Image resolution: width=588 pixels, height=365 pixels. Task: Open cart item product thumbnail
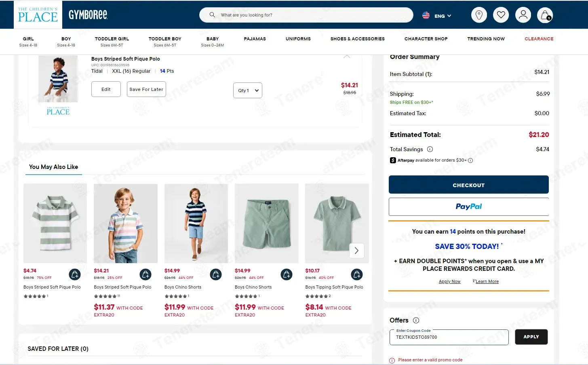pos(58,79)
